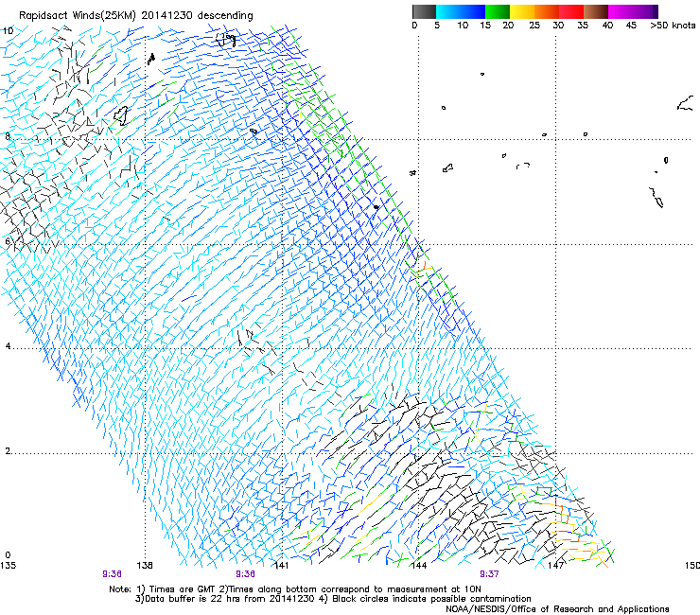This screenshot has width=700, height=615.
Task: Click the latitude axis label '2'
Action: pyautogui.click(x=8, y=451)
